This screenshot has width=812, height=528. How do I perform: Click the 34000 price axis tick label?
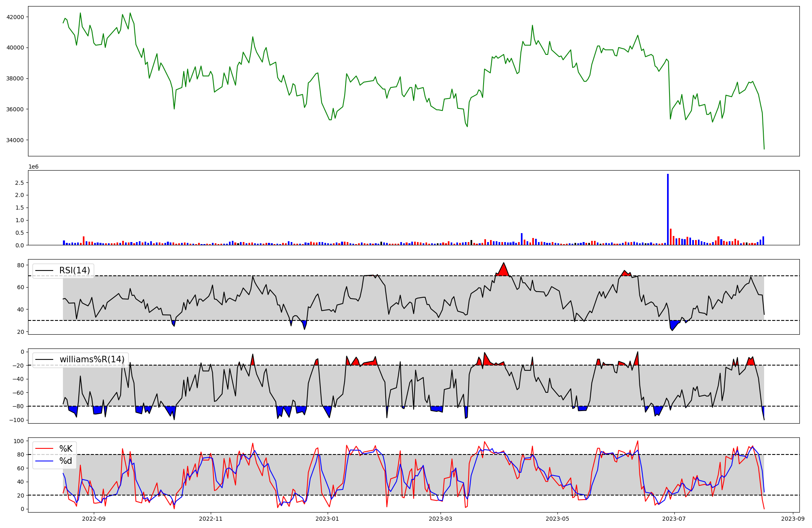click(15, 140)
